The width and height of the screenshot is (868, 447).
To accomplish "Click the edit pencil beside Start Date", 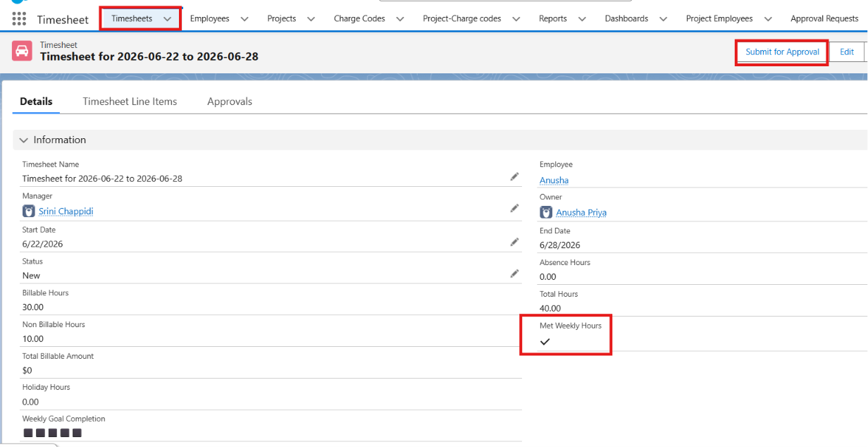I will [515, 242].
